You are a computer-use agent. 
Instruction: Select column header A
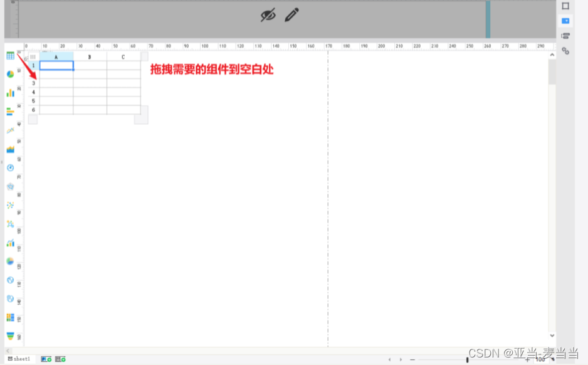[56, 56]
